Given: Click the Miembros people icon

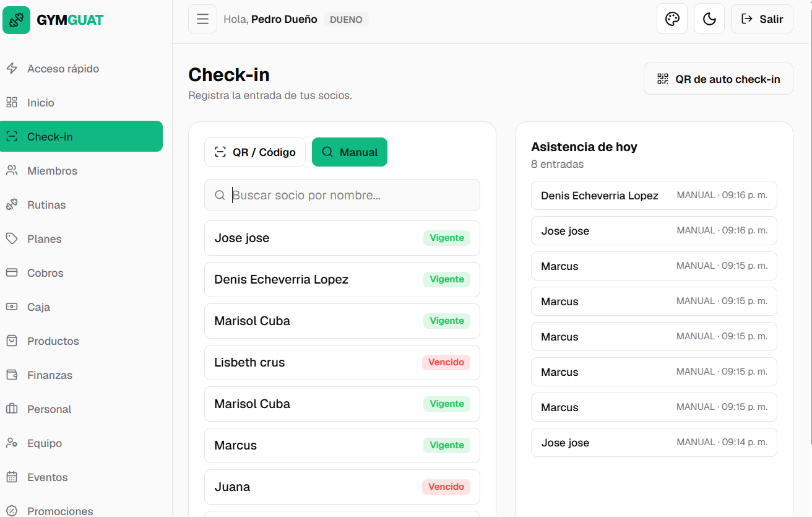Looking at the screenshot, I should 12,171.
